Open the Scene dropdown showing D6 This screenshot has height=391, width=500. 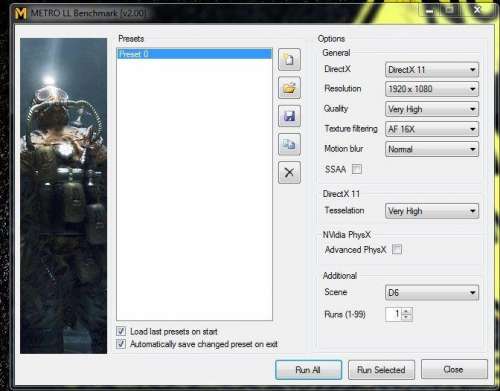(432, 293)
